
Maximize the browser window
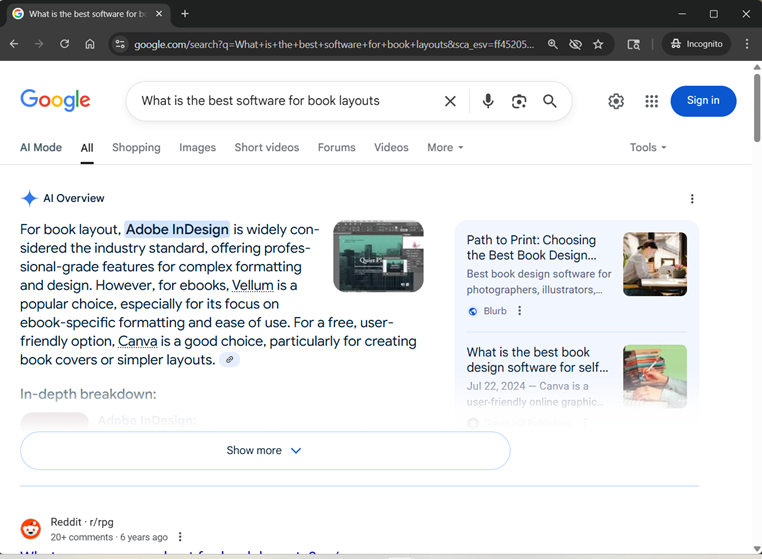pos(713,14)
